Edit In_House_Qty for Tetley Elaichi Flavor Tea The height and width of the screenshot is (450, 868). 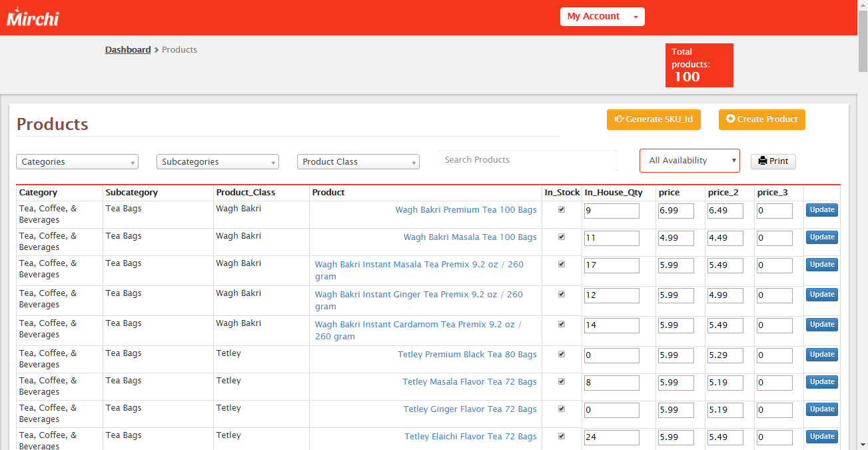click(612, 438)
